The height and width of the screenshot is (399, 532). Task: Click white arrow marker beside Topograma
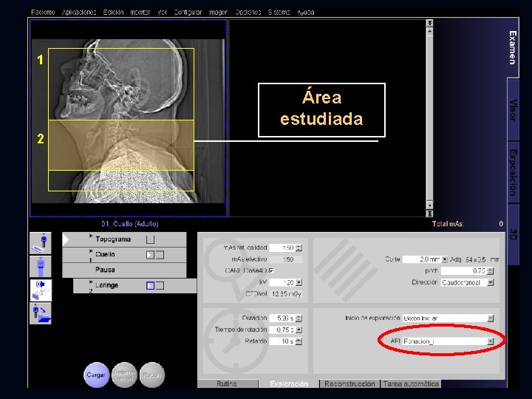pyautogui.click(x=66, y=239)
